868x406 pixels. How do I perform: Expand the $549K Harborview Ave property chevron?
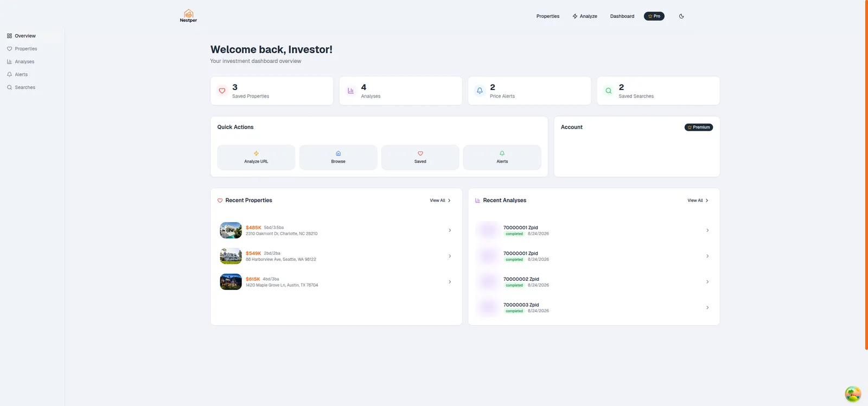tap(450, 256)
